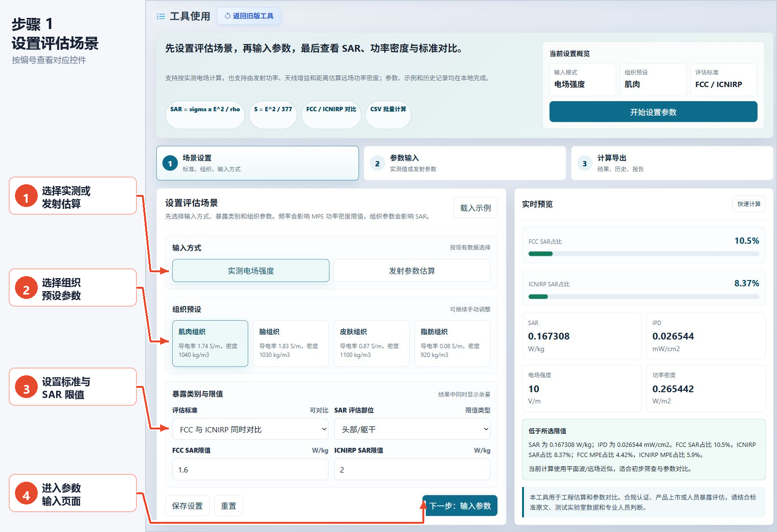
Task: Click 10.5% FCC percentage text
Action: click(747, 241)
